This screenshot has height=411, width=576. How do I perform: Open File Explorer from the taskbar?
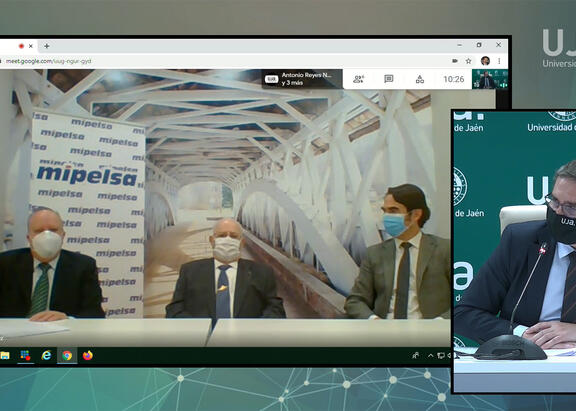pos(5,355)
